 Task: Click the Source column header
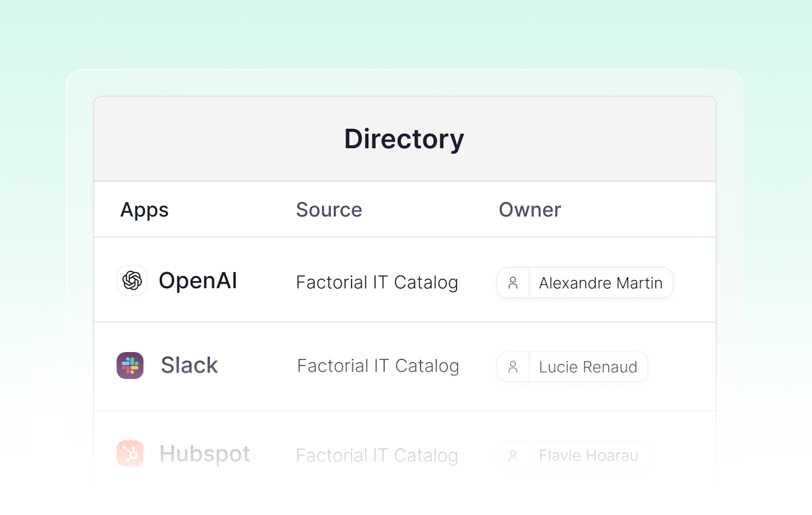pos(329,210)
